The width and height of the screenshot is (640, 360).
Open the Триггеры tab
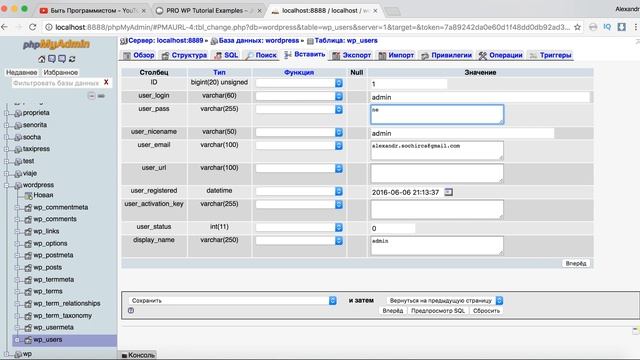pyautogui.click(x=550, y=55)
